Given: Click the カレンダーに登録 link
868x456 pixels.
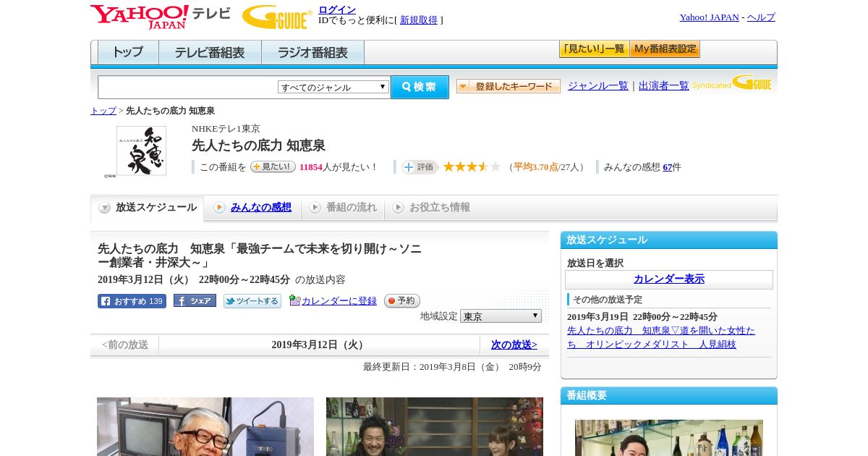Looking at the screenshot, I should (339, 301).
